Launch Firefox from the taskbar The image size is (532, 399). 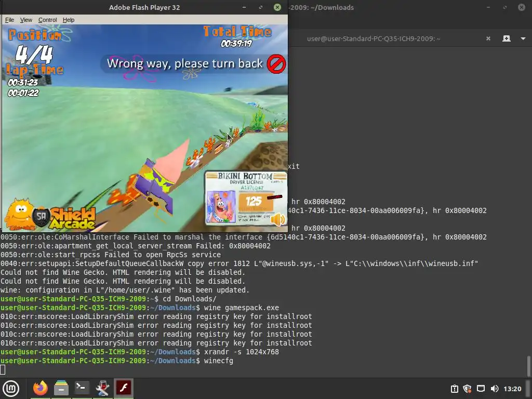point(41,388)
